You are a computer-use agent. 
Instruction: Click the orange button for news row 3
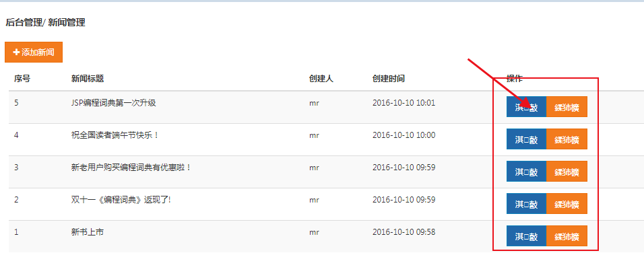(x=567, y=172)
